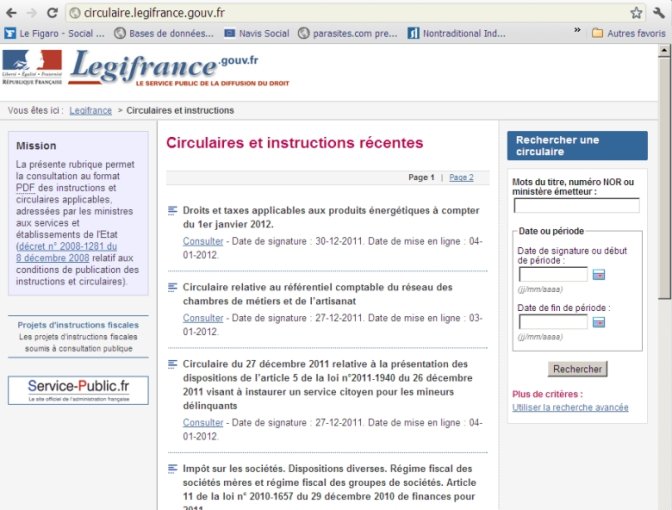Follow the Legifrance breadcrumb link

(90, 111)
